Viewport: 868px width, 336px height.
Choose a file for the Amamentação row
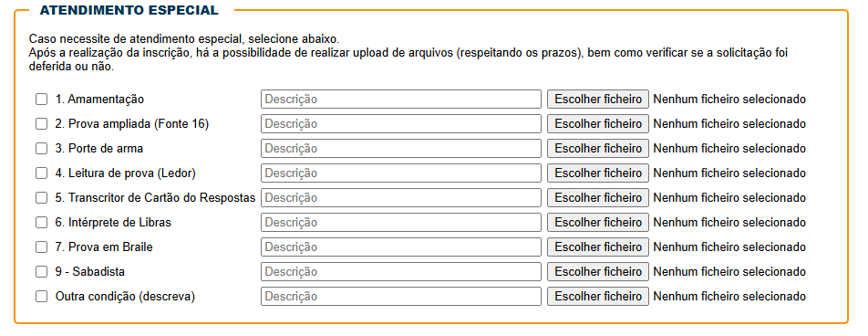pyautogui.click(x=598, y=100)
